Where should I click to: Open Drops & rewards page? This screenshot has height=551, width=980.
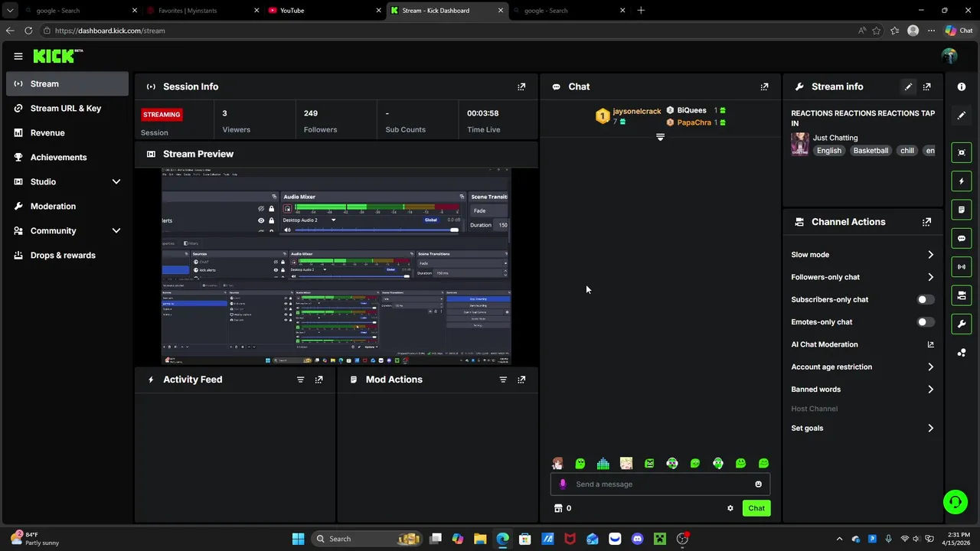point(67,255)
